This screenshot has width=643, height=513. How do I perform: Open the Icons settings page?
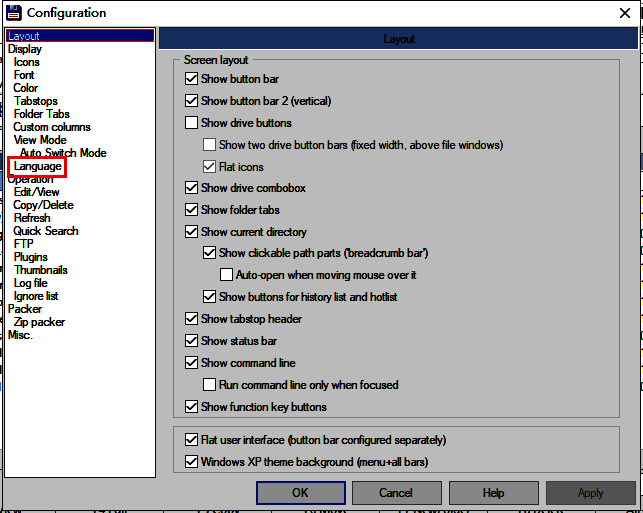pos(27,62)
